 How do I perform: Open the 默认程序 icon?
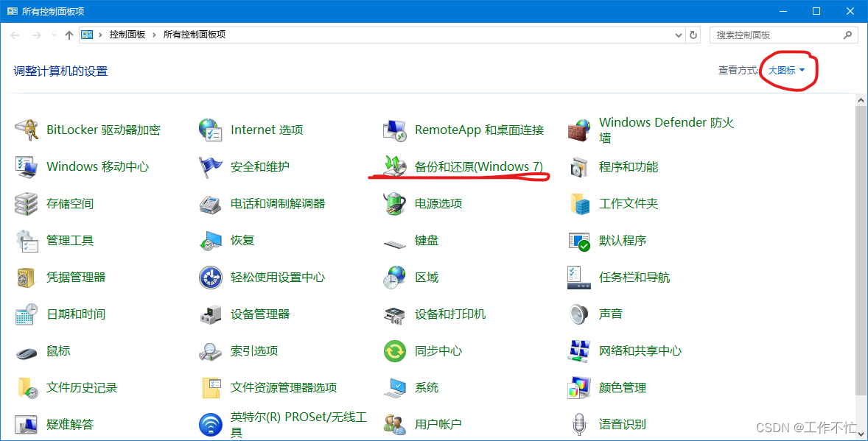(579, 241)
